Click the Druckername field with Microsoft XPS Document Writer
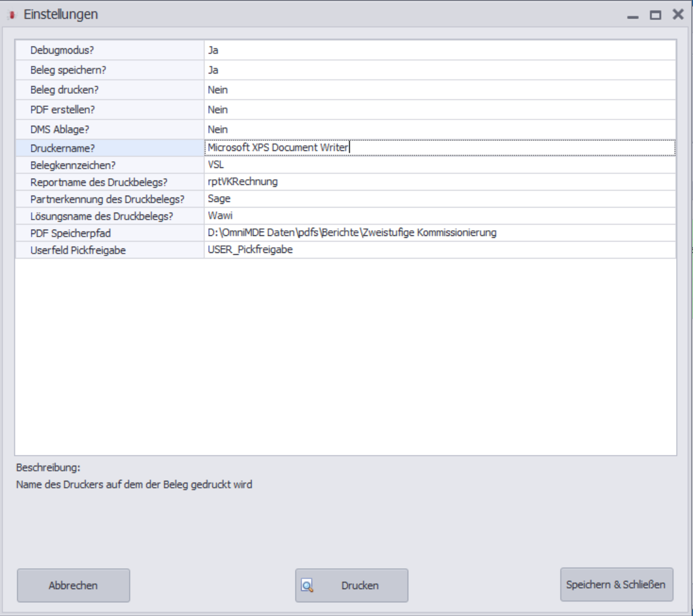This screenshot has width=693, height=616. click(440, 148)
